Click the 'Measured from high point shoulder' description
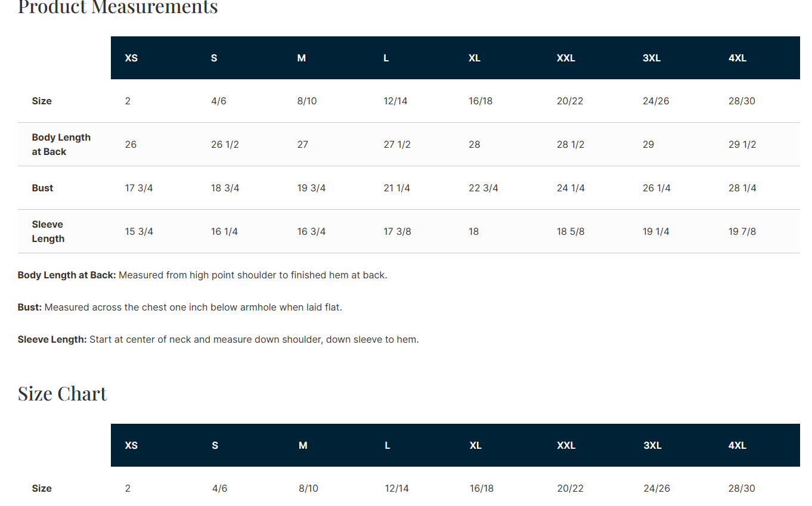Image resolution: width=812 pixels, height=506 pixels. [253, 275]
